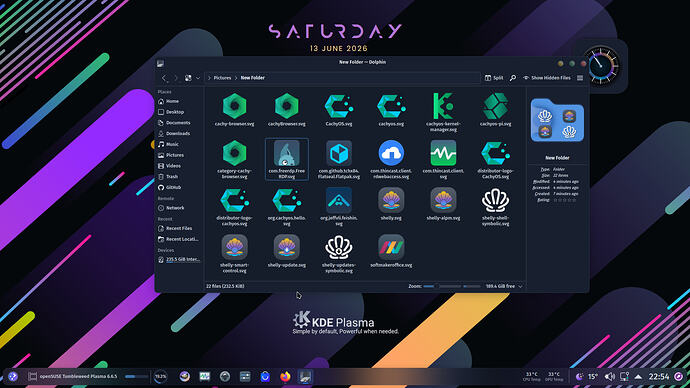
Task: Open the weather widget showing 15°
Action: (587, 377)
